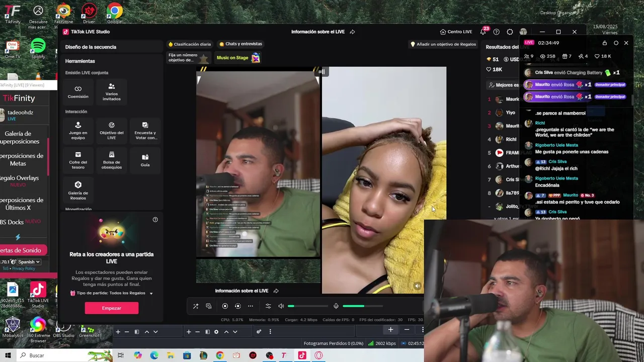Click Añadir un objetivo de Regalos
The height and width of the screenshot is (362, 644).
tap(443, 44)
